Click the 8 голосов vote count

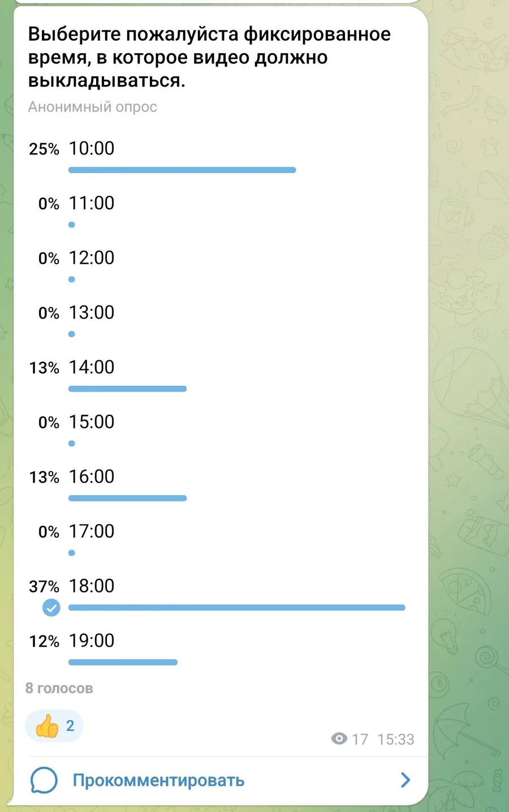coord(59,689)
